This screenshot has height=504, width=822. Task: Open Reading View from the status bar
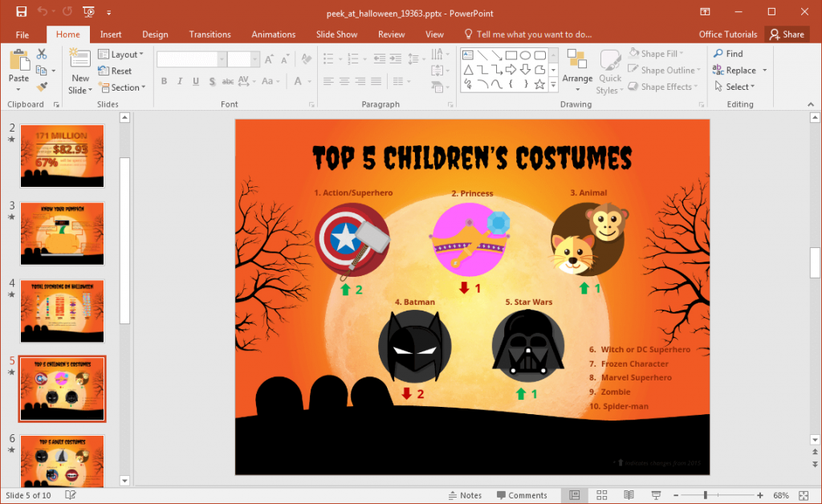click(x=629, y=495)
